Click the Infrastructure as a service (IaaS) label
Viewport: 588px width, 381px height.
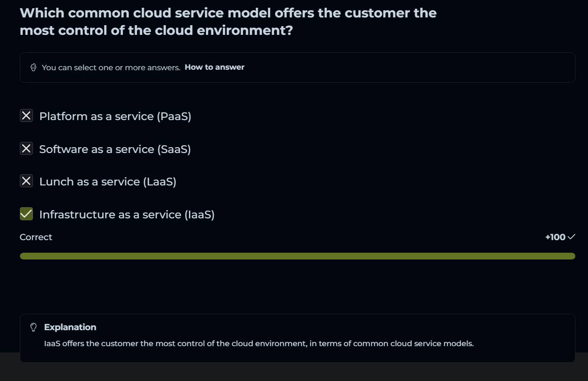127,214
